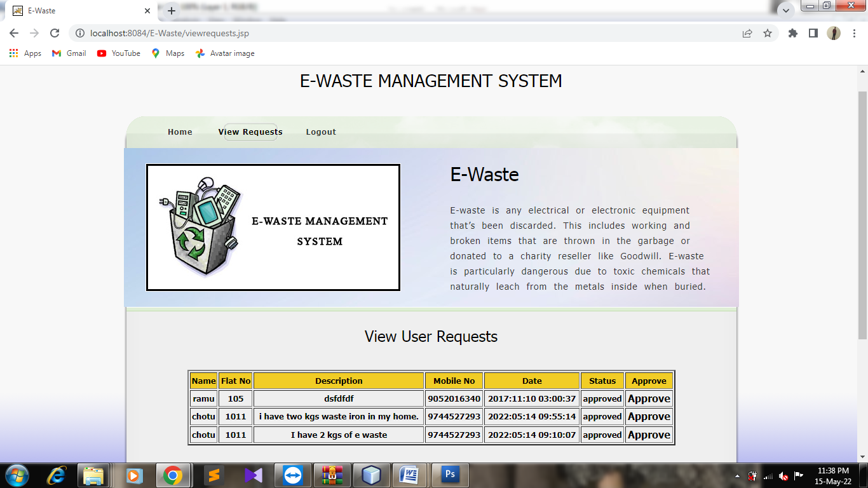Launch Photoshop from the taskbar

pyautogui.click(x=451, y=475)
